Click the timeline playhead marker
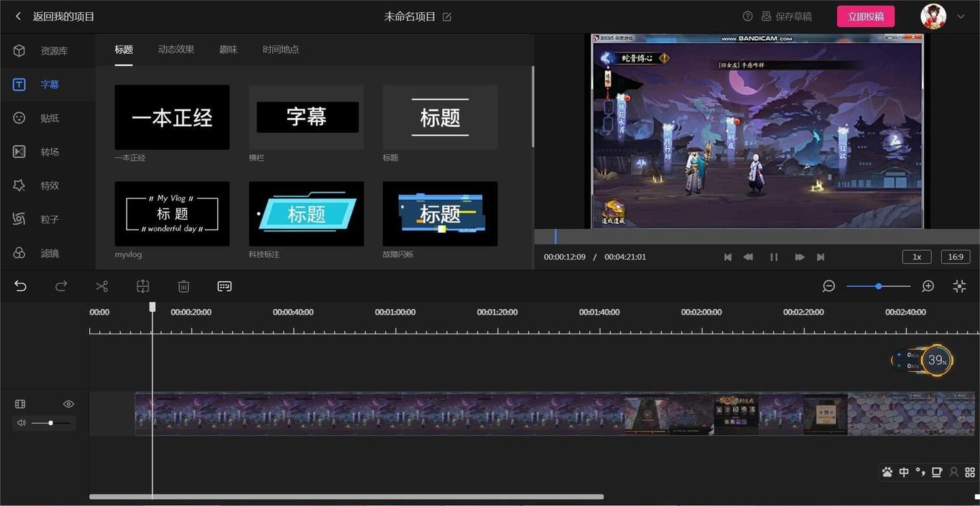This screenshot has height=506, width=980. pos(152,307)
